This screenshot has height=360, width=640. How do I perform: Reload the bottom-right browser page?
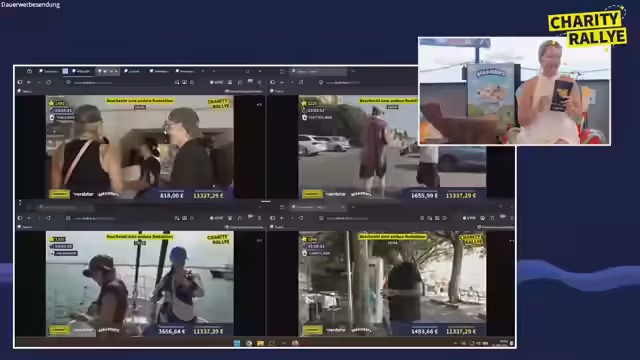(x=301, y=218)
